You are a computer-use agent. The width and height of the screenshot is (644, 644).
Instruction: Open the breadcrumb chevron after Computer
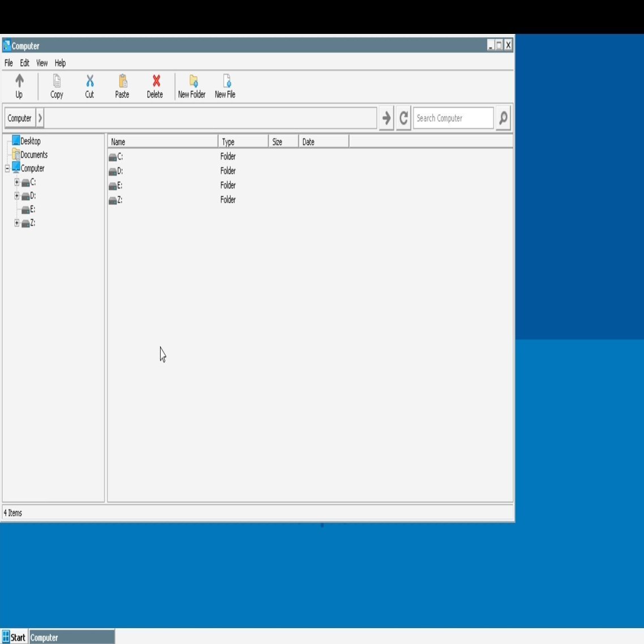40,118
